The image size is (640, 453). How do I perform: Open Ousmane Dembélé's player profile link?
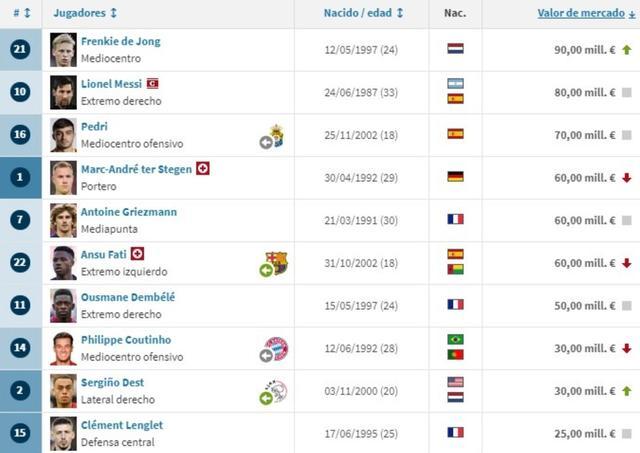point(127,297)
